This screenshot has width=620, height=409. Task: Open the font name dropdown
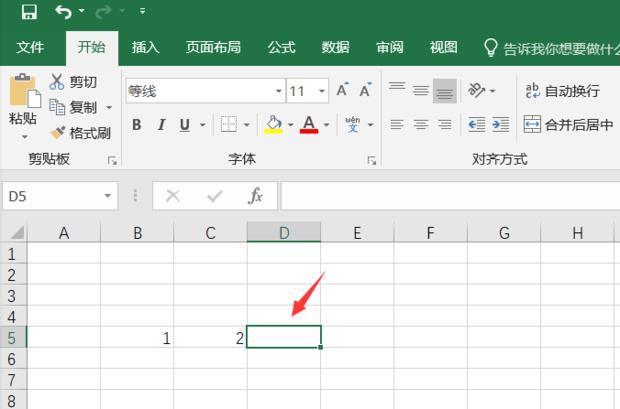277,91
